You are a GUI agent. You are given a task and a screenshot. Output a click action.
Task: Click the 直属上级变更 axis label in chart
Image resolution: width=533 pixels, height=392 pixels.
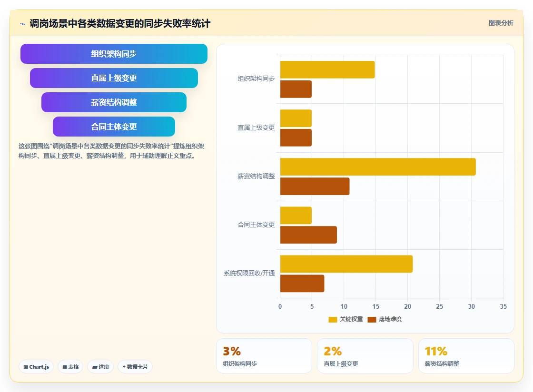[x=256, y=127]
